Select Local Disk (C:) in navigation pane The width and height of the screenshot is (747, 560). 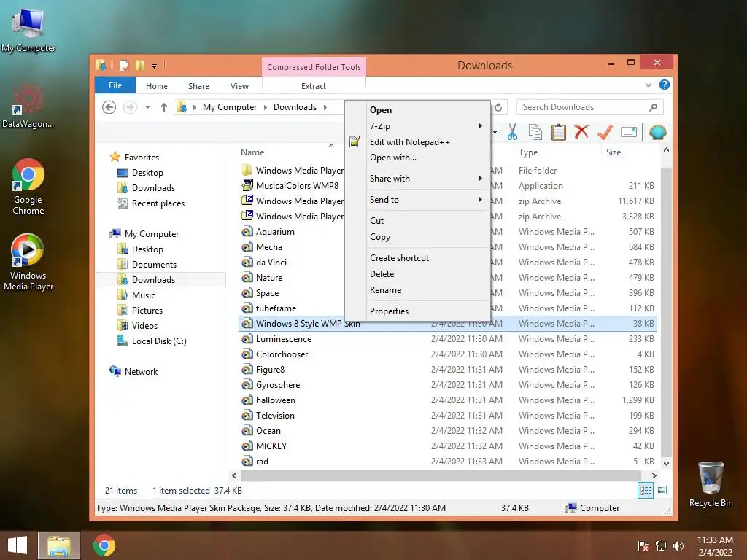[158, 341]
